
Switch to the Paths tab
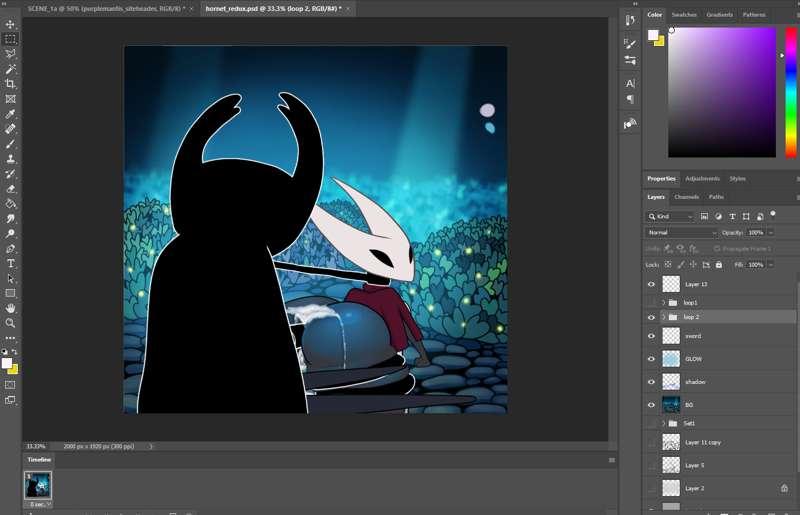pyautogui.click(x=716, y=197)
